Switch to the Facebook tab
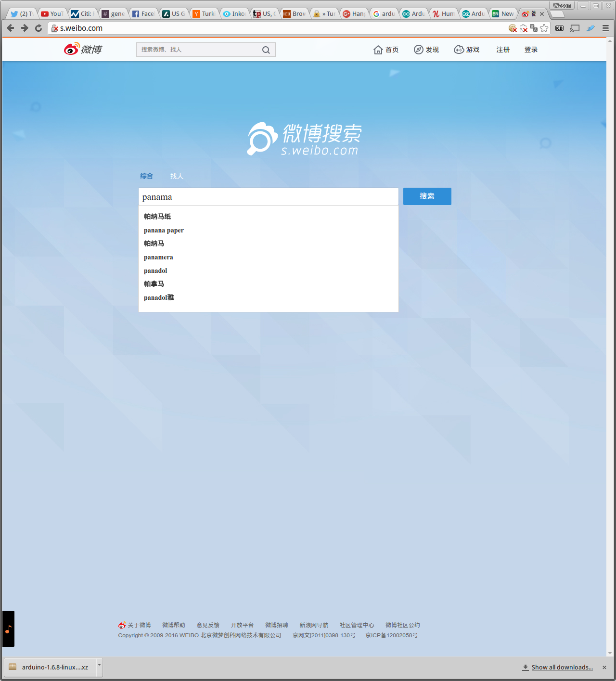Image resolution: width=616 pixels, height=681 pixels. (142, 14)
